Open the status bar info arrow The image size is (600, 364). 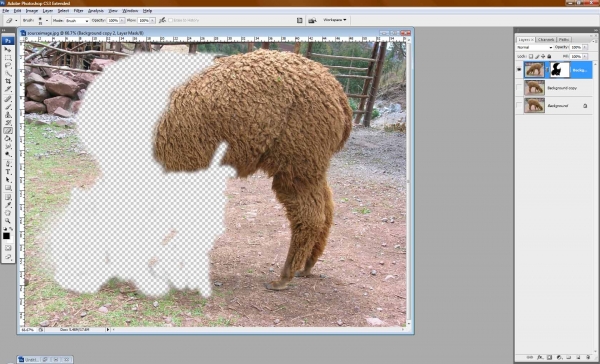click(108, 329)
